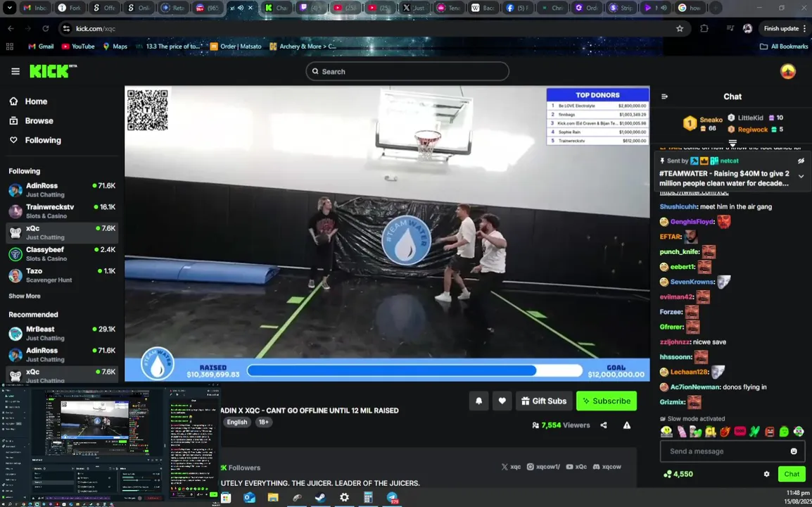
Task: Open the profile avatar in Kick header
Action: (x=787, y=72)
